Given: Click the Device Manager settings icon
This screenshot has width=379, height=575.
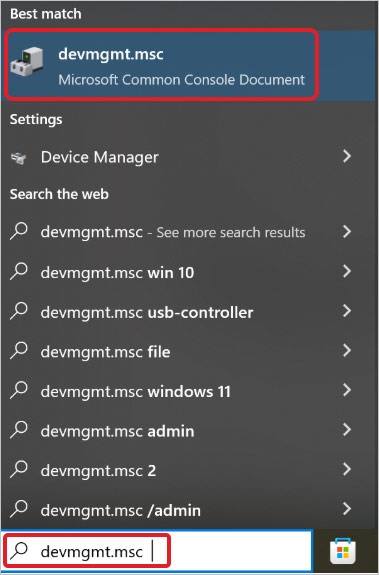Looking at the screenshot, I should point(18,158).
